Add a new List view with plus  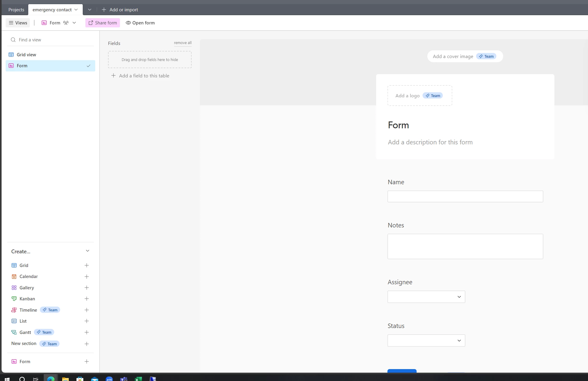tap(87, 321)
